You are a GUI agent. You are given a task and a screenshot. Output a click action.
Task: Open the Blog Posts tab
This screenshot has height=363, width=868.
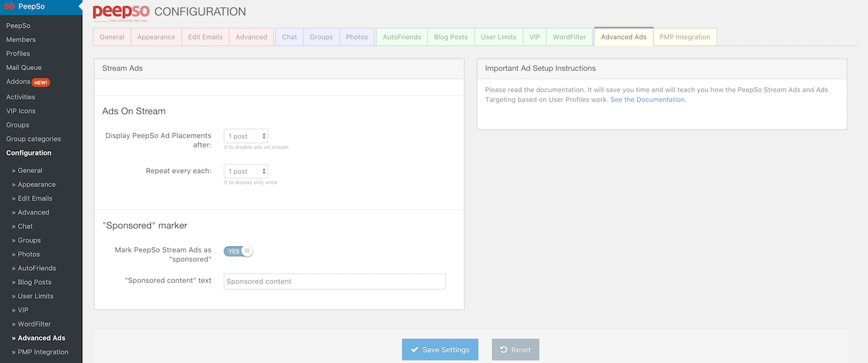(451, 37)
